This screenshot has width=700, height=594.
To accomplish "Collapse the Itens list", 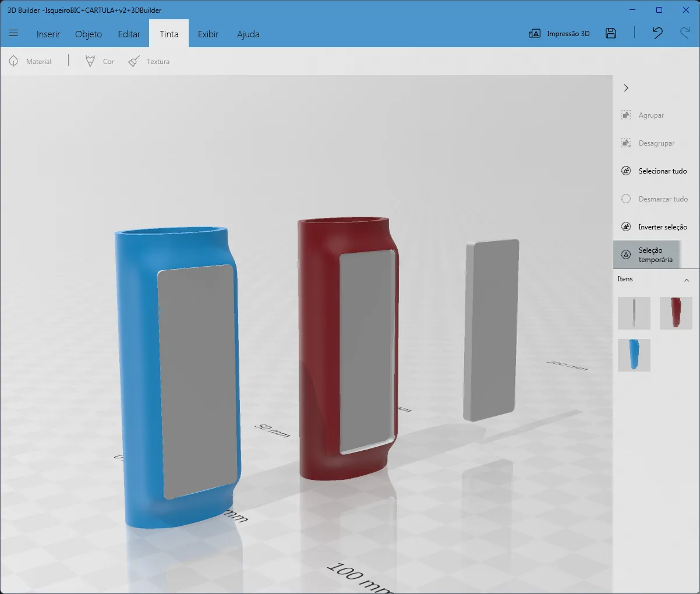I will [687, 280].
